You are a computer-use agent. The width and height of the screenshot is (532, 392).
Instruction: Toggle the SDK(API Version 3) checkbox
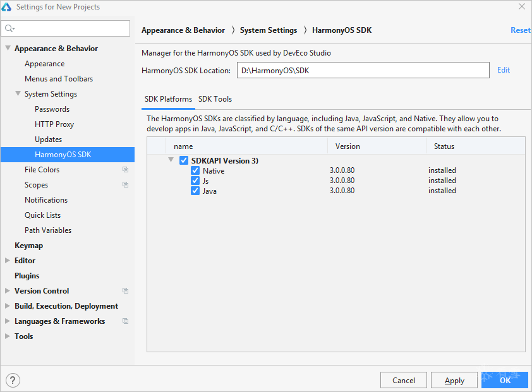pyautogui.click(x=184, y=160)
